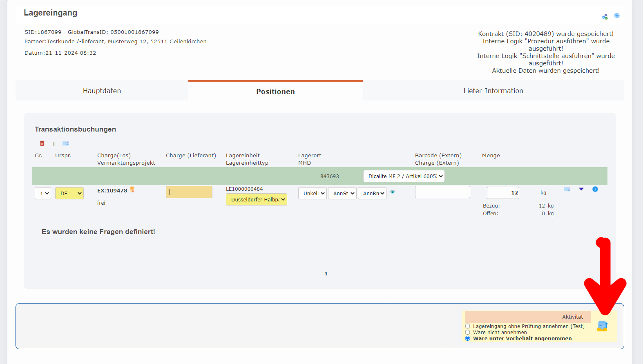Switch to the Positionen tab

coord(275,91)
